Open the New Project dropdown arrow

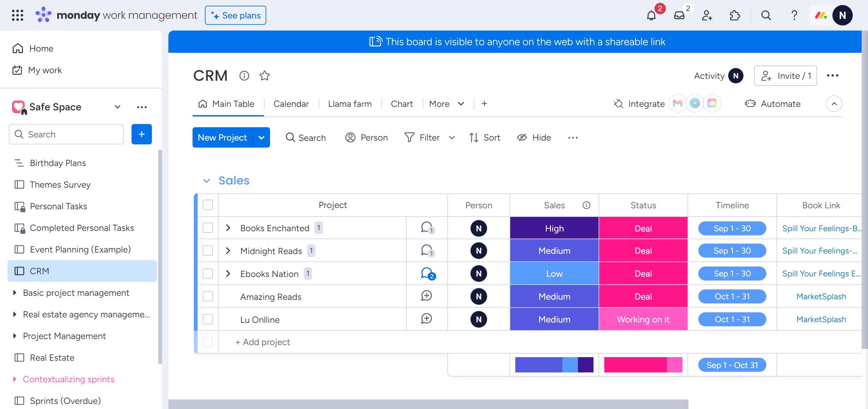[261, 138]
